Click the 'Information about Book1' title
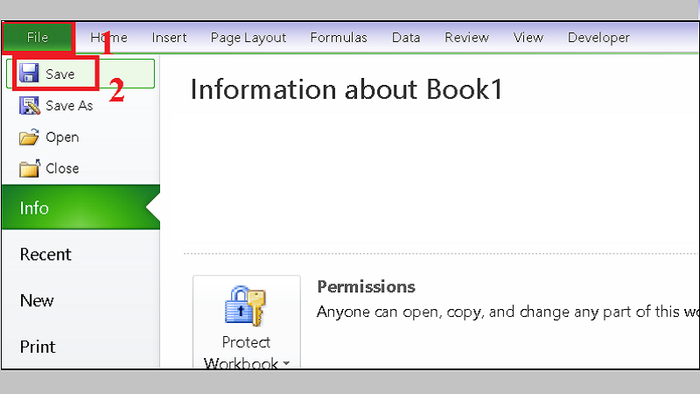The height and width of the screenshot is (394, 700). point(346,89)
